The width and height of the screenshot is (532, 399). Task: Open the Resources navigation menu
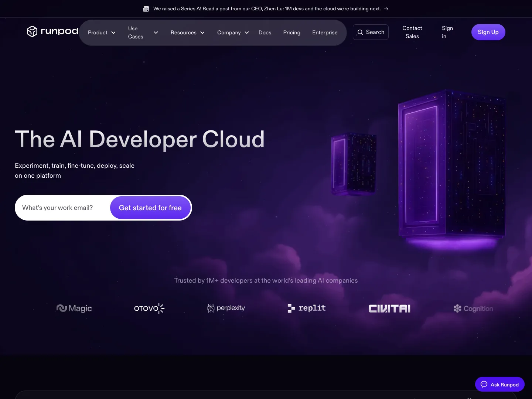tap(188, 33)
